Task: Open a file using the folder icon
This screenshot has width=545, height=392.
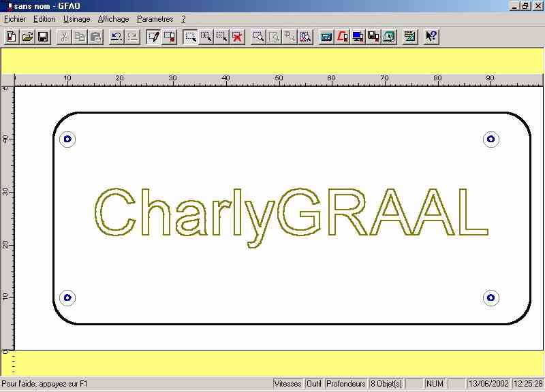Action: click(27, 37)
